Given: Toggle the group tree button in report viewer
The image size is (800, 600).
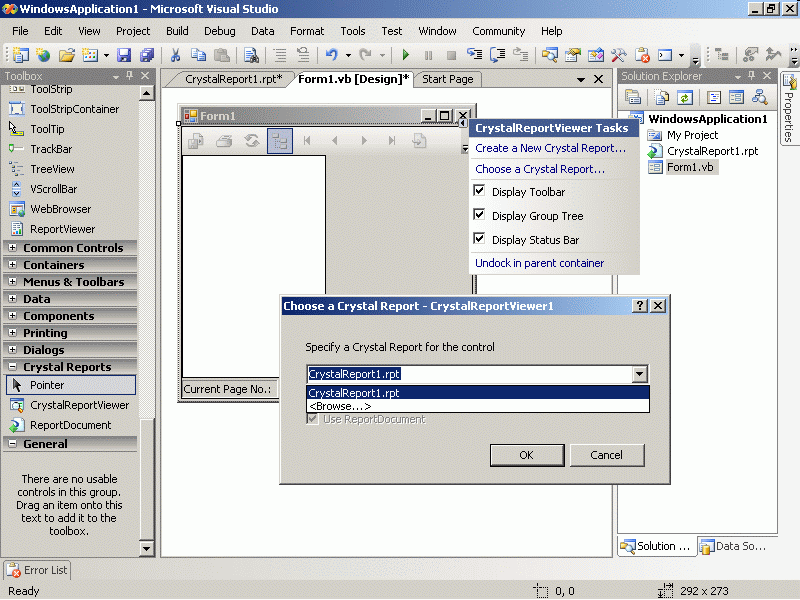Looking at the screenshot, I should pyautogui.click(x=280, y=141).
